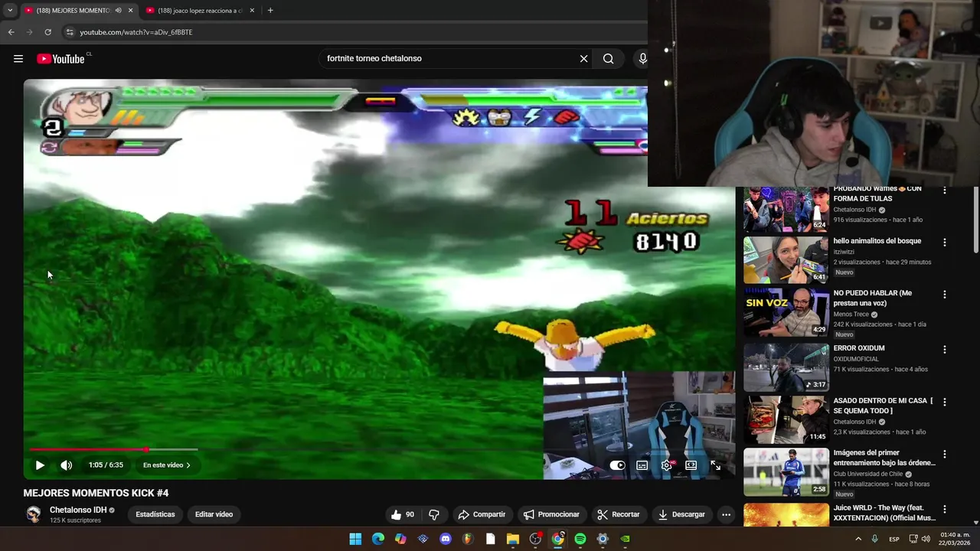The image size is (980, 551).
Task: Open options menu for 'hello animalitos' video
Action: [944, 243]
